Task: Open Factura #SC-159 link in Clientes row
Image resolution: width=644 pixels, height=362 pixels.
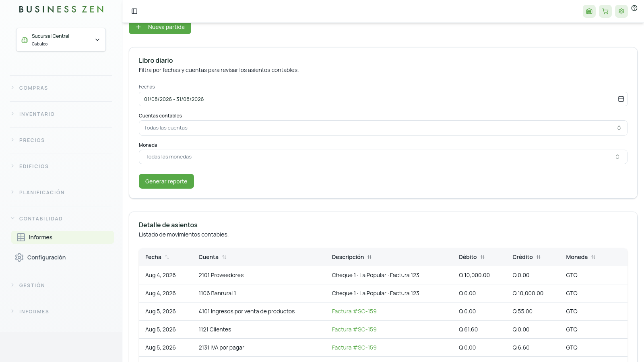Action: point(354,329)
